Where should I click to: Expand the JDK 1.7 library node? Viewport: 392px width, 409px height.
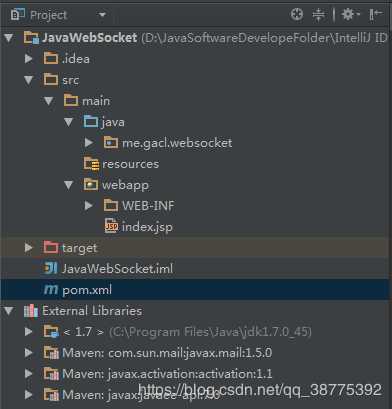coord(29,331)
